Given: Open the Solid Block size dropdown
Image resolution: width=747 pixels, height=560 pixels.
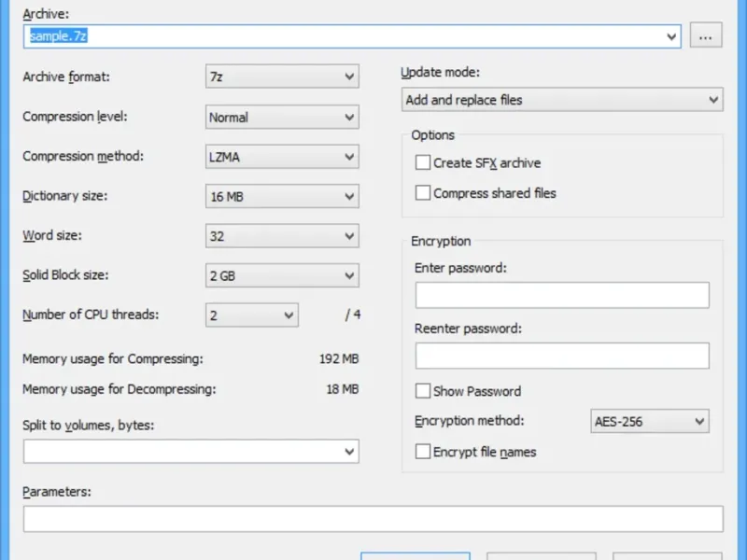Looking at the screenshot, I should [x=282, y=276].
